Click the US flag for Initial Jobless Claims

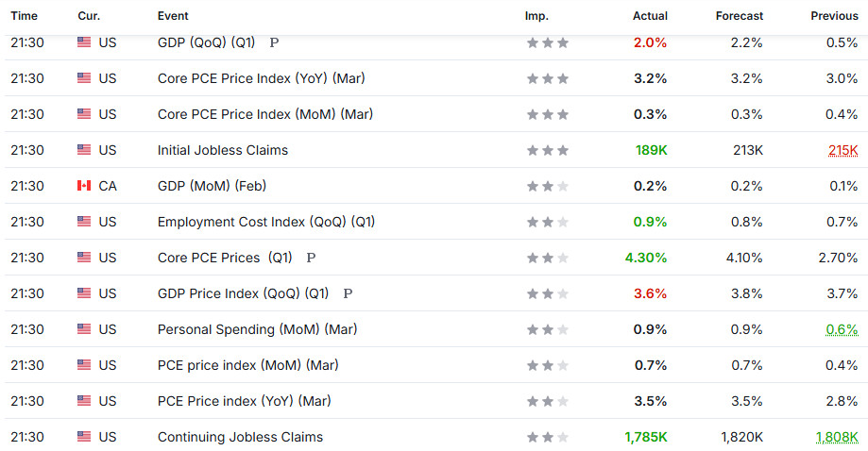[84, 150]
